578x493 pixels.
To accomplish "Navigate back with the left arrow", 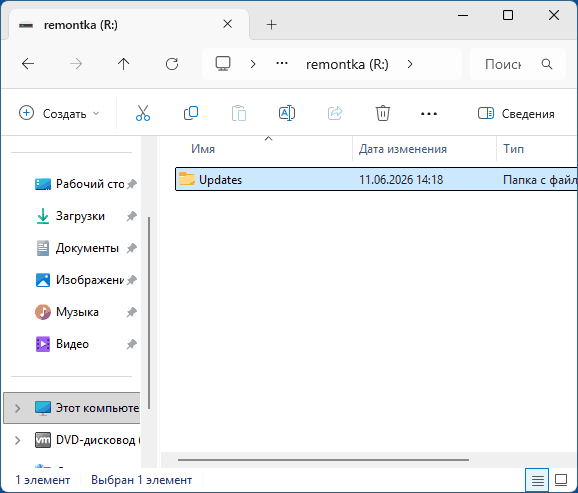I will [28, 64].
